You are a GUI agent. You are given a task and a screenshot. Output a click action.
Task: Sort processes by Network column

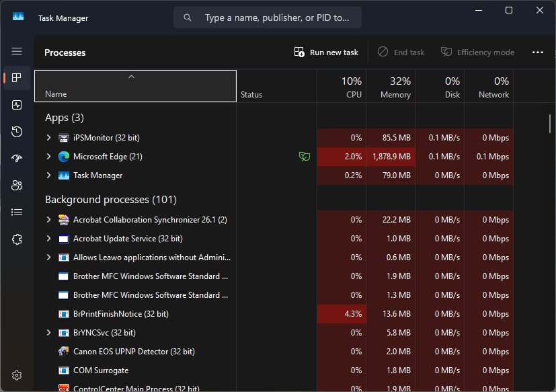pyautogui.click(x=489, y=86)
